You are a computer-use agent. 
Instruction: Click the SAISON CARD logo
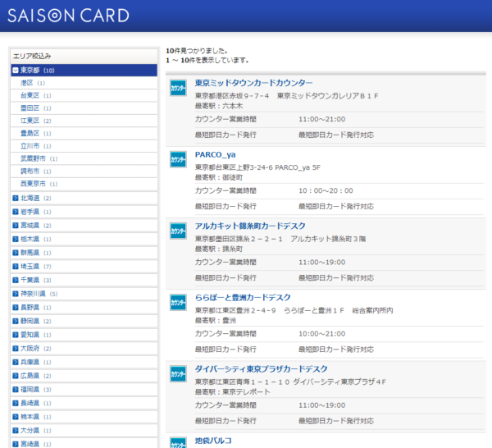point(68,16)
